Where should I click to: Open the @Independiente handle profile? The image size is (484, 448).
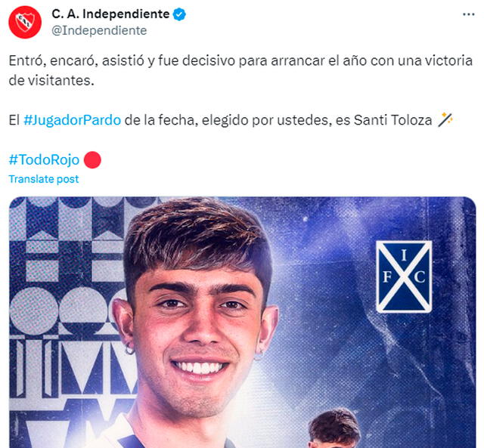click(x=99, y=30)
